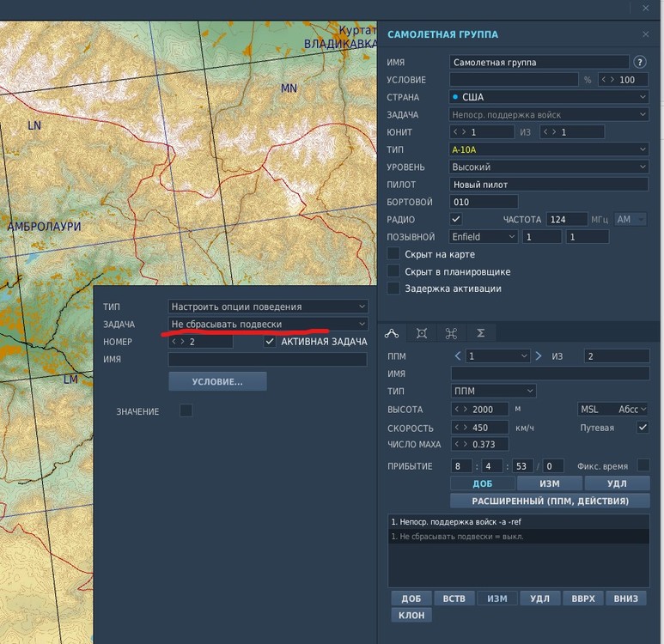Viewport: 664px width, 644px height.
Task: Open the СТРАНА dropdown showing США
Action: [549, 97]
